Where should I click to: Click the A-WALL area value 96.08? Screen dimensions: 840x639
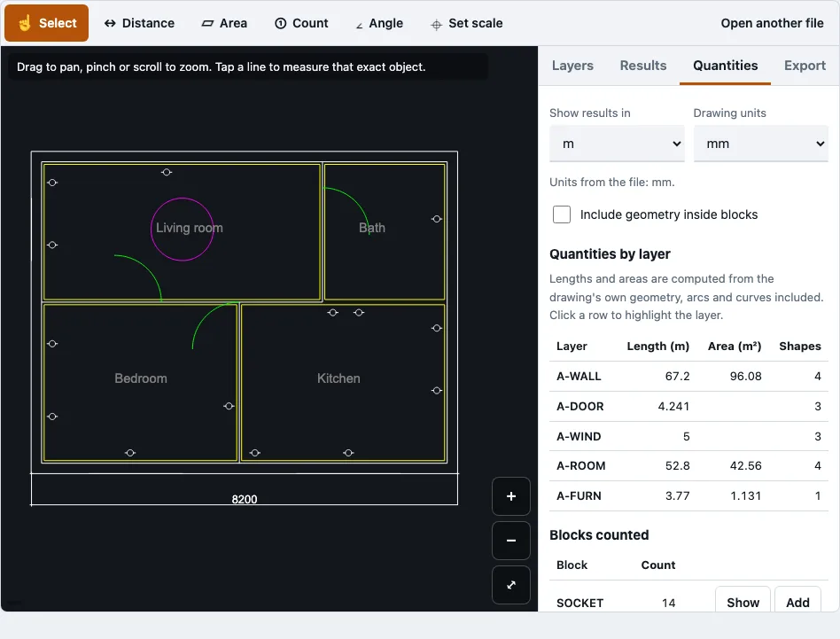click(745, 376)
